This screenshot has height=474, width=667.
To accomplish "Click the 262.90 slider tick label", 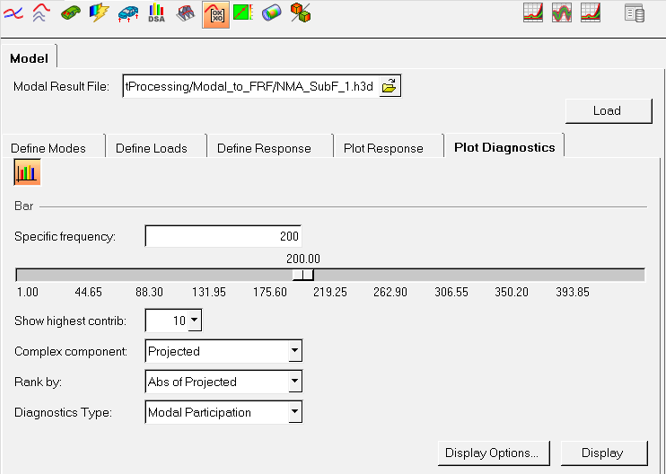I will click(390, 292).
